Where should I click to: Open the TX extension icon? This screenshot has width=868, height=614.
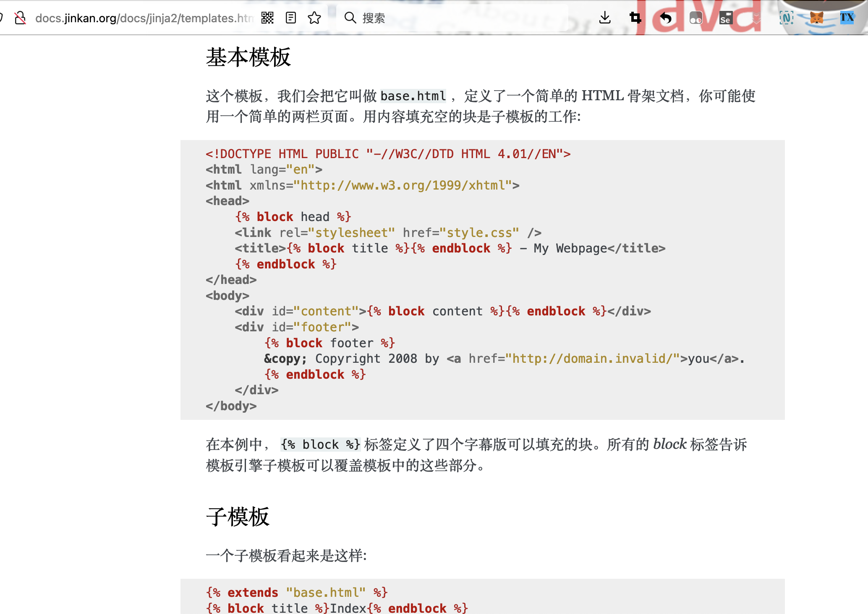coord(847,18)
